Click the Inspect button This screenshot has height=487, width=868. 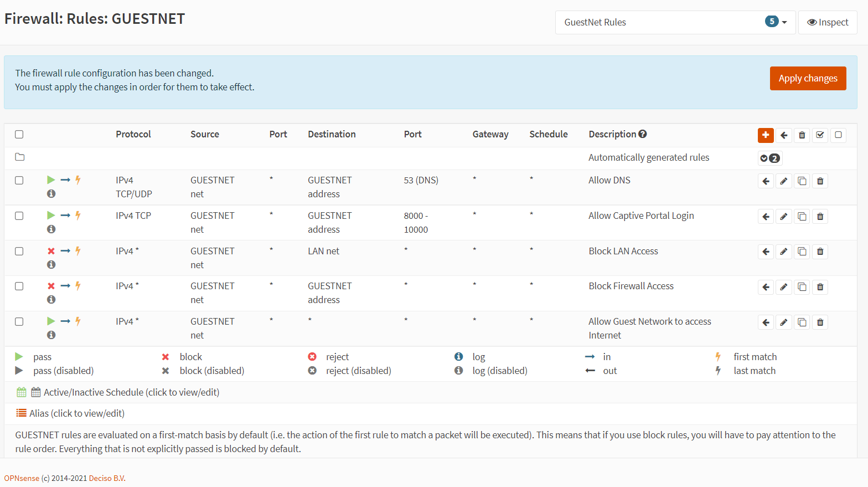pos(828,23)
